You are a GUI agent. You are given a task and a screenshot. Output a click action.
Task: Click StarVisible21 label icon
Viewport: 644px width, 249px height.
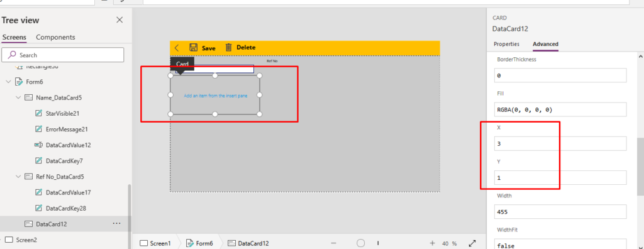(38, 113)
